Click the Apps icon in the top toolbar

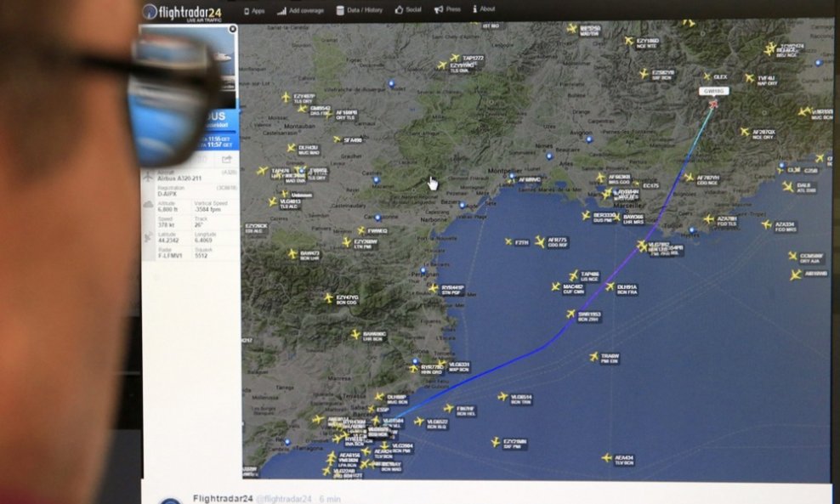246,11
